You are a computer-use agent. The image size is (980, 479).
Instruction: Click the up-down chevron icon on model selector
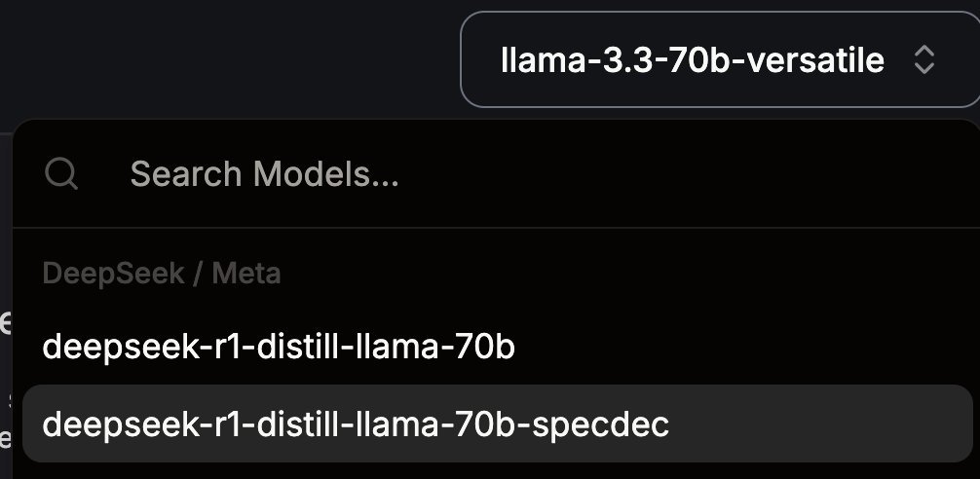coord(923,60)
